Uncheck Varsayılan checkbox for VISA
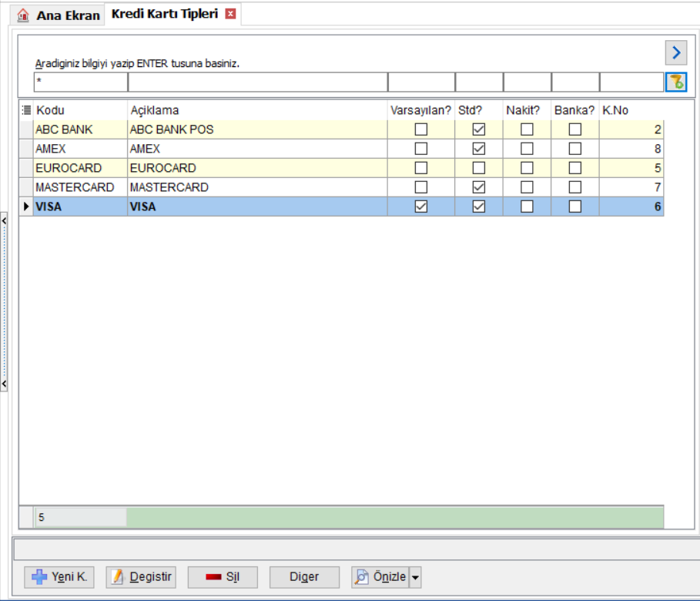700x601 pixels. pos(421,206)
